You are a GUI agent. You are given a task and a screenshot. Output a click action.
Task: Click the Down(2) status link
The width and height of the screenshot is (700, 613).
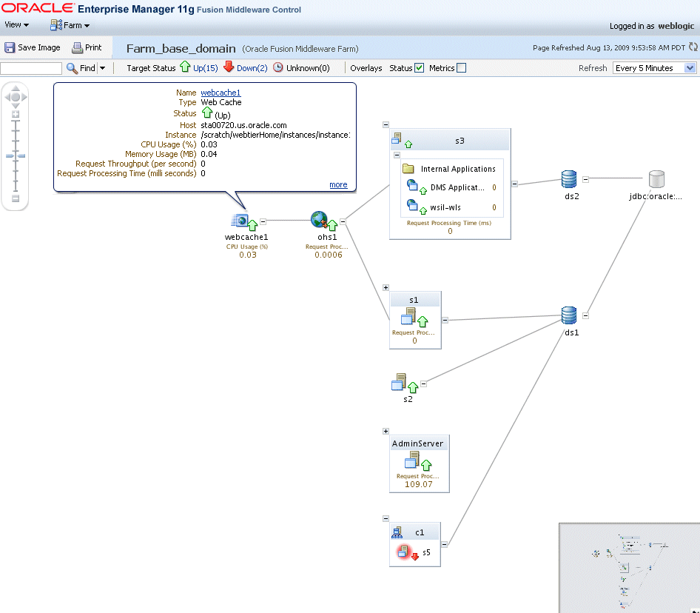tap(252, 68)
